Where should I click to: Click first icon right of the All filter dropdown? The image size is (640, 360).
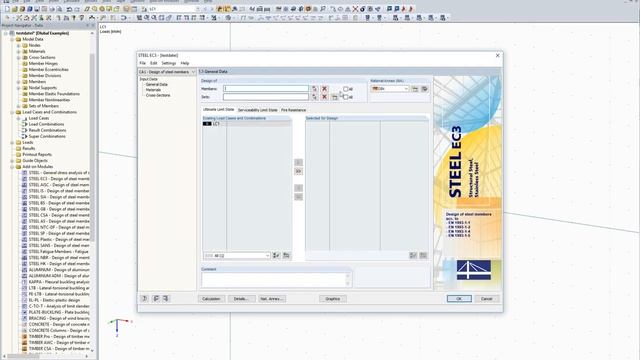(276, 256)
